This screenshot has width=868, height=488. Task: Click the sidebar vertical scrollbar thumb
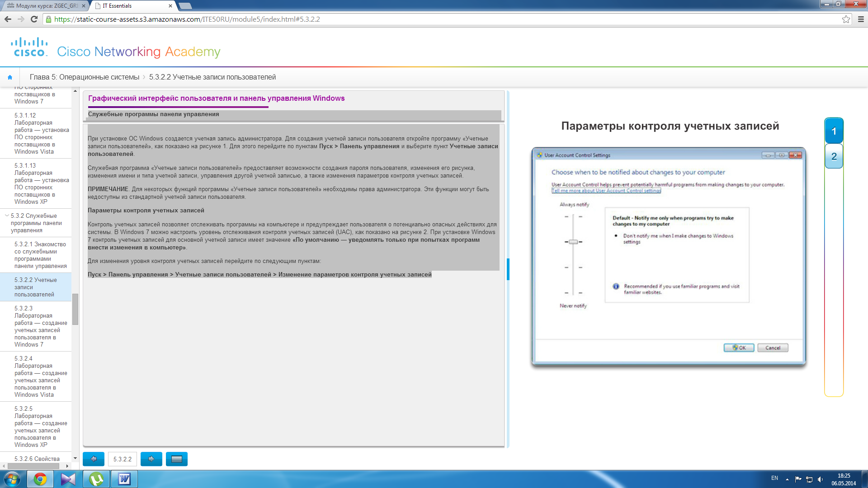click(x=75, y=309)
